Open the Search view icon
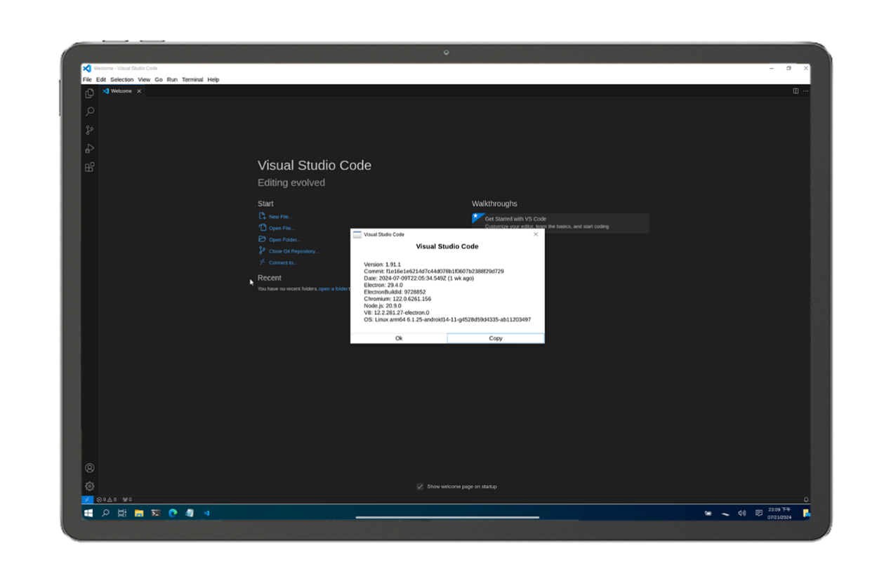 tap(90, 112)
